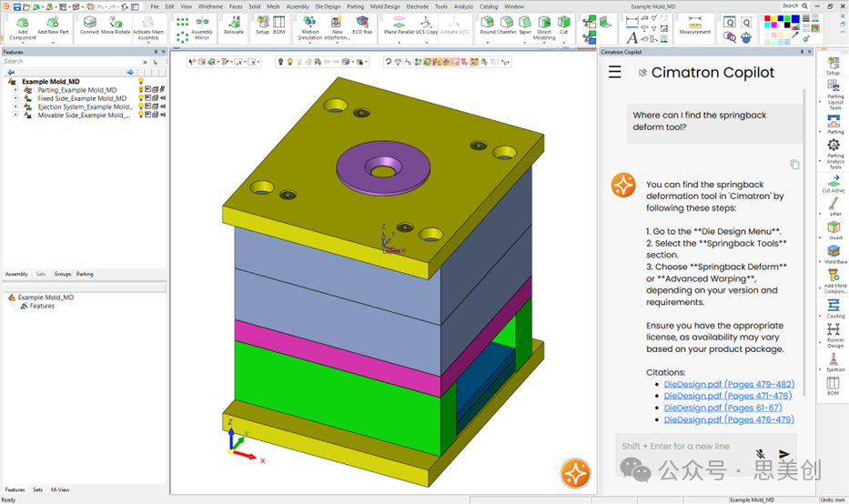The height and width of the screenshot is (504, 849).
Task: Toggle visibility bulb of Ejection System row
Action: point(141,106)
